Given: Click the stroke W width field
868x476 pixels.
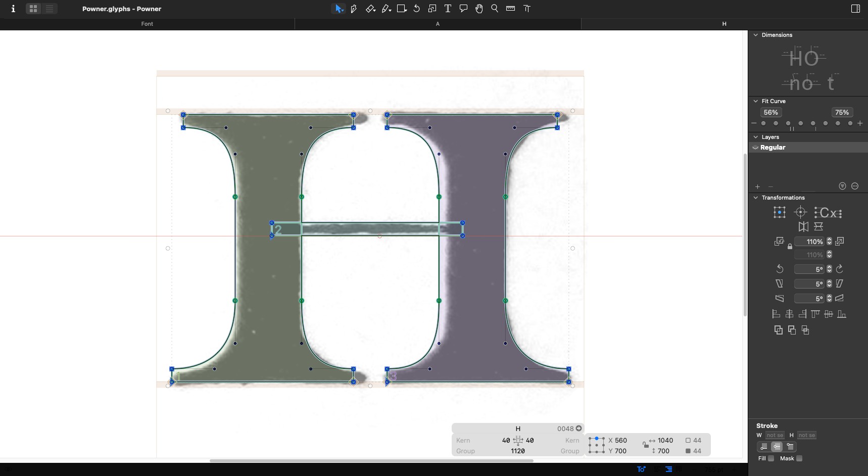Looking at the screenshot, I should click(775, 435).
